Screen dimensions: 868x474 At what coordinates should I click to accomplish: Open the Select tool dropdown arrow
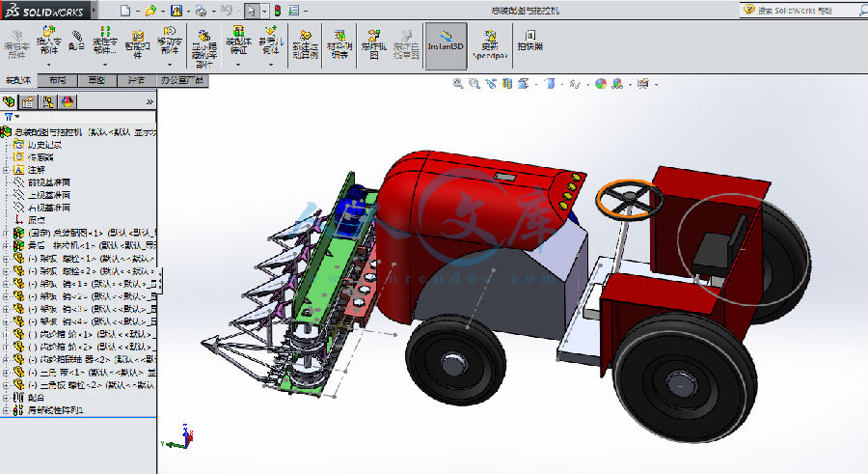point(264,11)
